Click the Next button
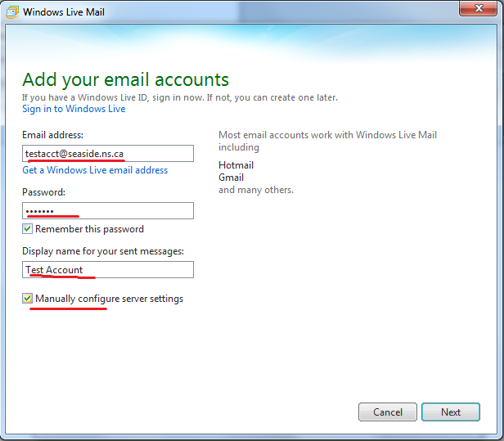Image resolution: width=504 pixels, height=441 pixels. [x=451, y=412]
